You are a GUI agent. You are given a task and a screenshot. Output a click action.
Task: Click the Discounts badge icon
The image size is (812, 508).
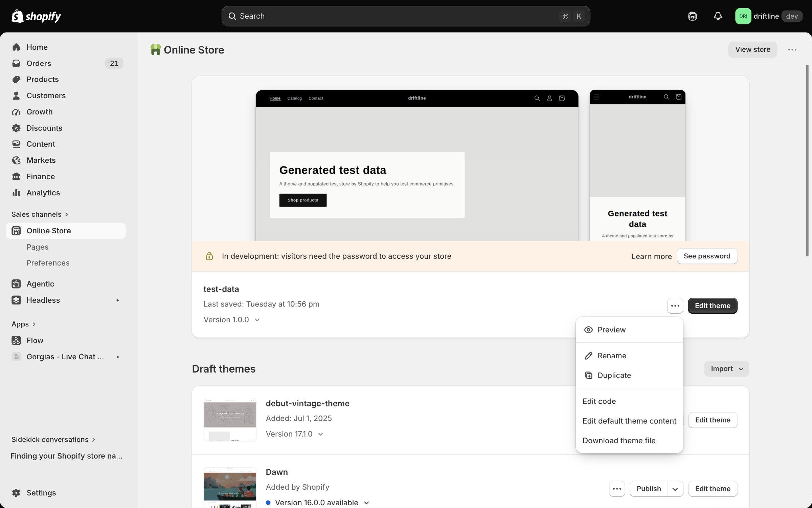16,128
